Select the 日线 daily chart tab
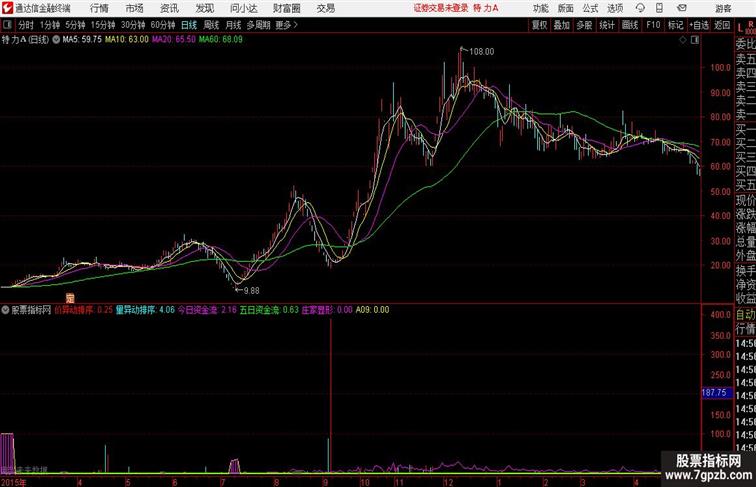 189,25
